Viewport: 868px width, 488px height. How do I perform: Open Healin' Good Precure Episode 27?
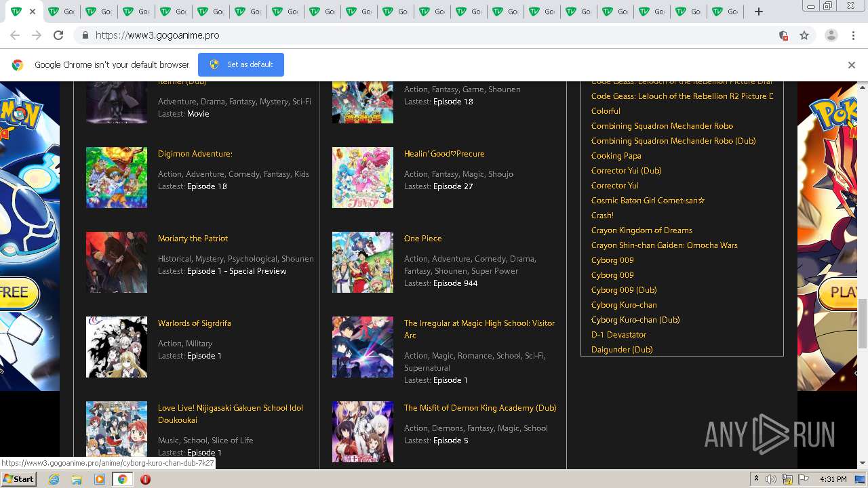453,186
